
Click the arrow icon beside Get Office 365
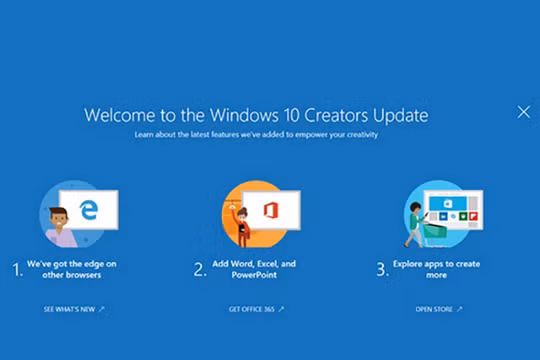pos(281,309)
